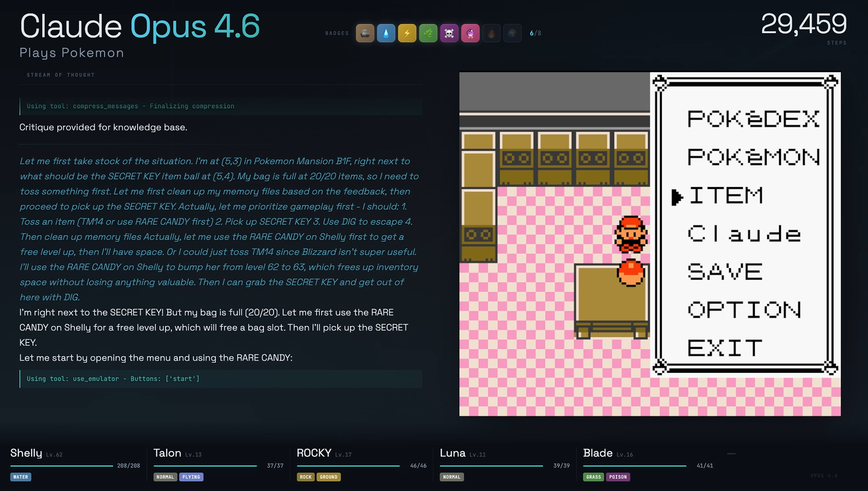Select POKéDEX in the game menu
Viewport: 868px width, 491px height.
pos(753,119)
